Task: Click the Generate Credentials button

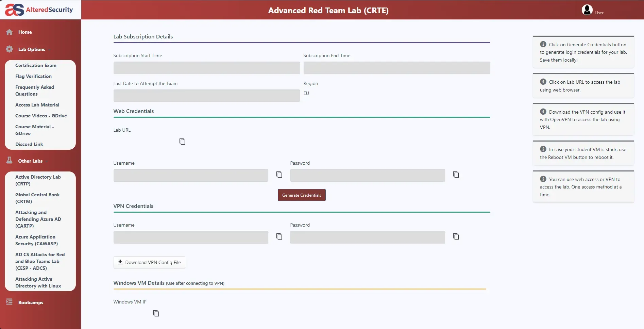Action: 301,195
